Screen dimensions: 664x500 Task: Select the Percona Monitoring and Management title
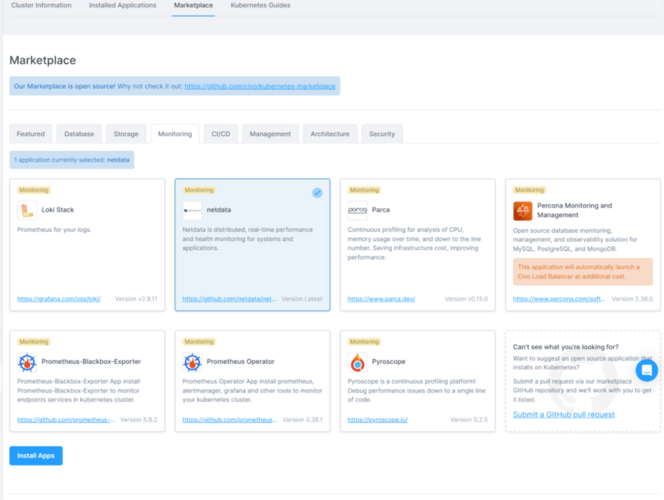(575, 210)
